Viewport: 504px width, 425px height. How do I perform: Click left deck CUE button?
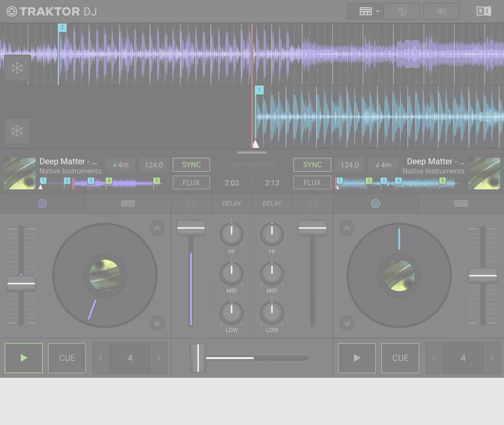coord(67,358)
